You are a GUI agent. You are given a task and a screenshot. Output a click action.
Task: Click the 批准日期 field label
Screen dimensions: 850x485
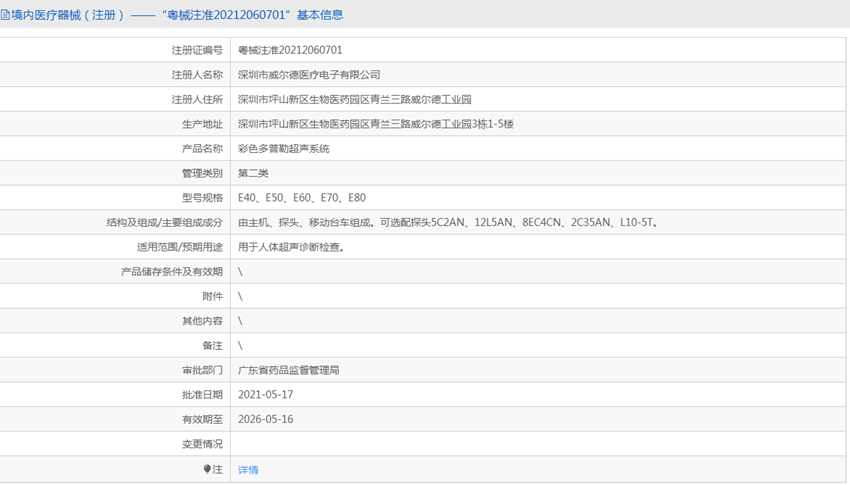click(202, 395)
